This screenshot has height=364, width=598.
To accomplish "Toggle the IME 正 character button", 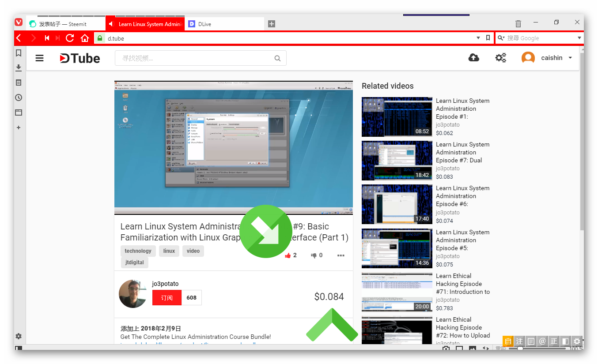I will coord(554,341).
